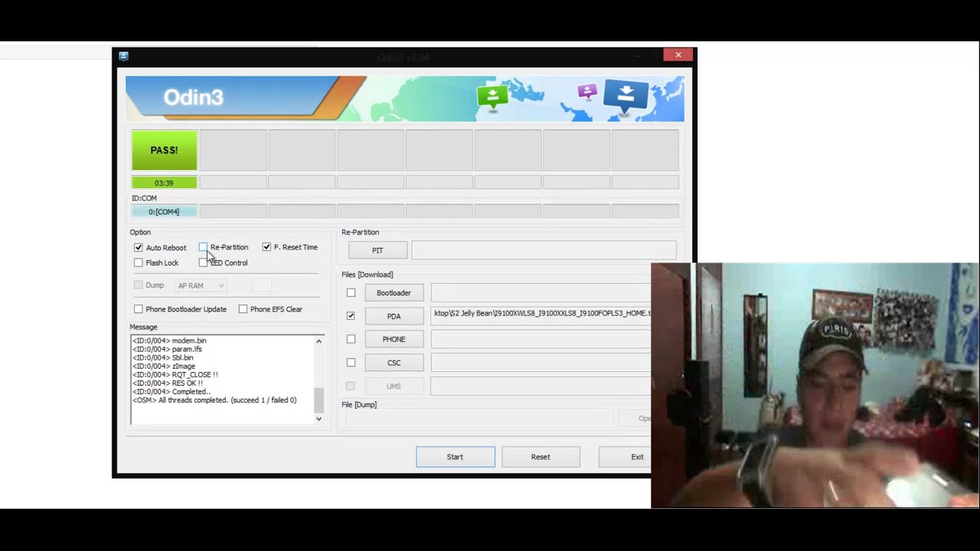Click the CSC file button
Image resolution: width=980 pixels, height=551 pixels.
point(394,363)
